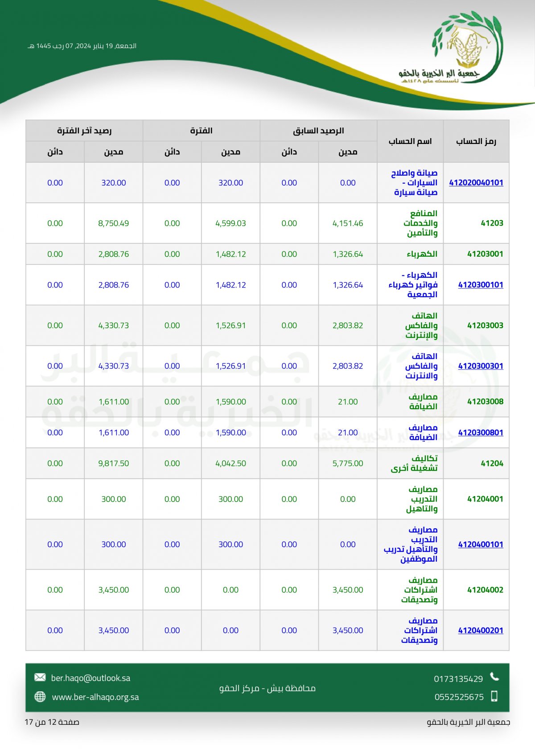The height and width of the screenshot is (756, 535).
Task: Open account link 412020040101
Action: pyautogui.click(x=476, y=183)
